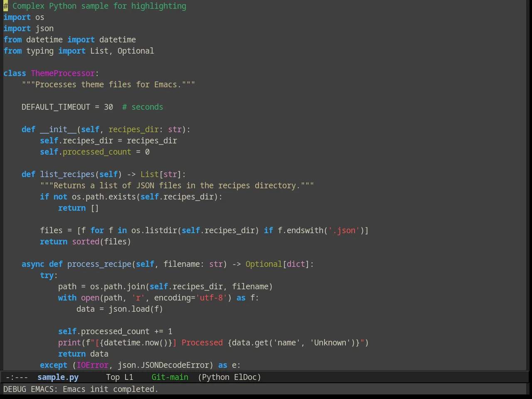
Task: Click the async keyword before process_recipe
Action: (33, 264)
